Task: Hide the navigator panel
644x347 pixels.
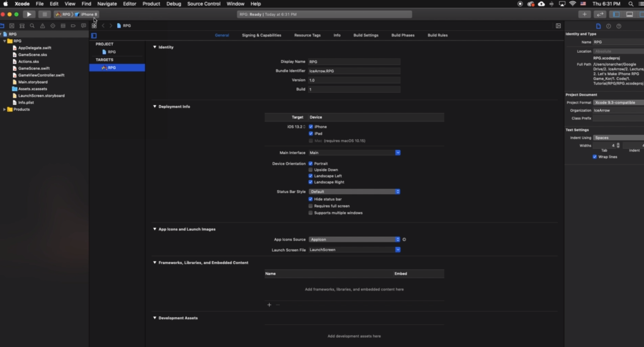Action: pyautogui.click(x=616, y=14)
